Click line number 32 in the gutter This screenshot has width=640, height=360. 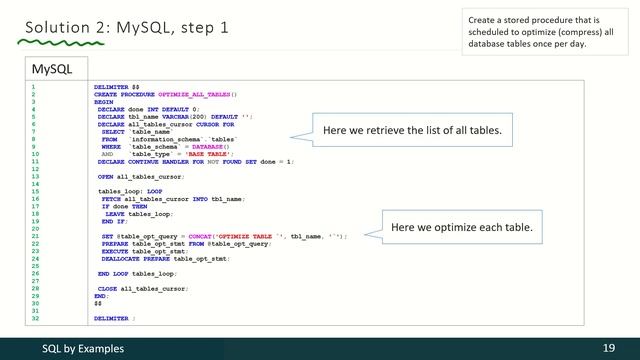pyautogui.click(x=35, y=318)
